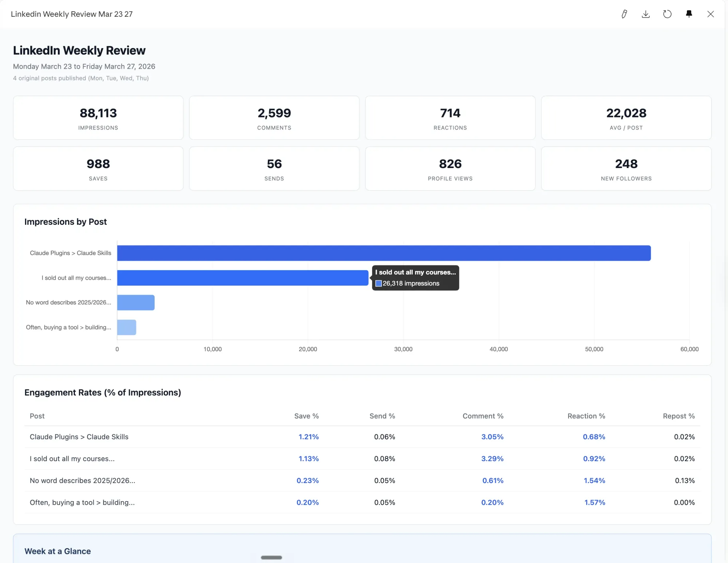Click the 1.54% reaction rate value

594,480
